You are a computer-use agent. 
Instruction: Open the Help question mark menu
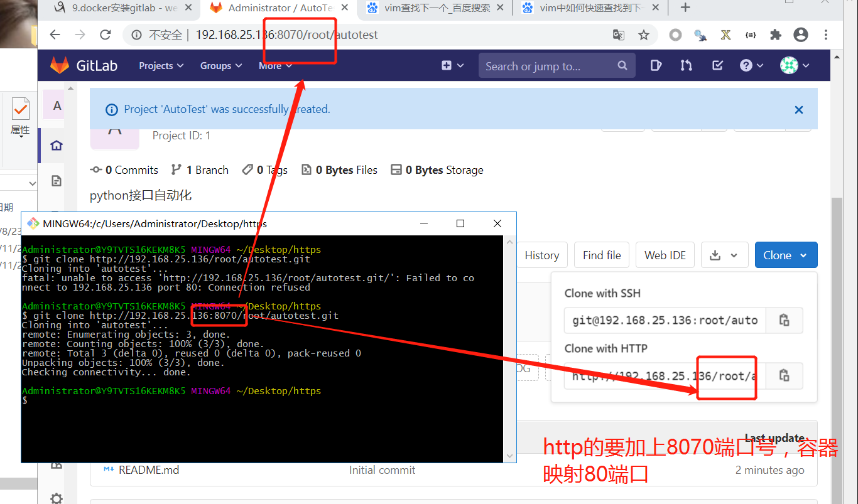coord(751,65)
